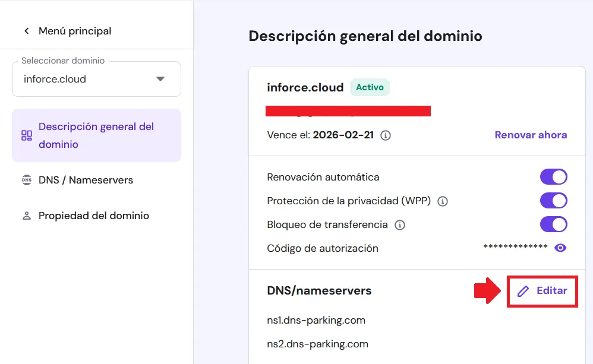Select the Propiedad del dominio person icon

26,216
